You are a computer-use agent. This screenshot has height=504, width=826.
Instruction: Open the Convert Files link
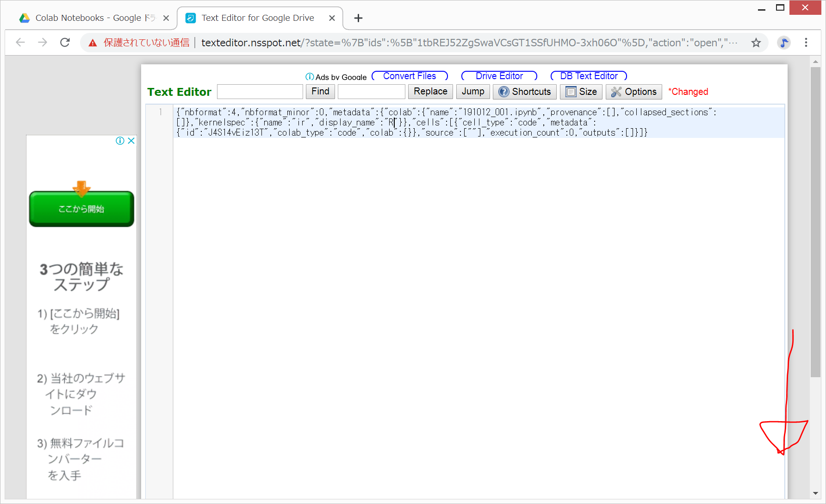pos(410,76)
